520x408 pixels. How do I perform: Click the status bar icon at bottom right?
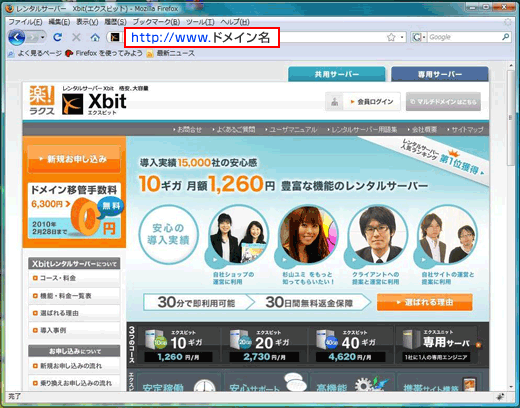[500, 397]
